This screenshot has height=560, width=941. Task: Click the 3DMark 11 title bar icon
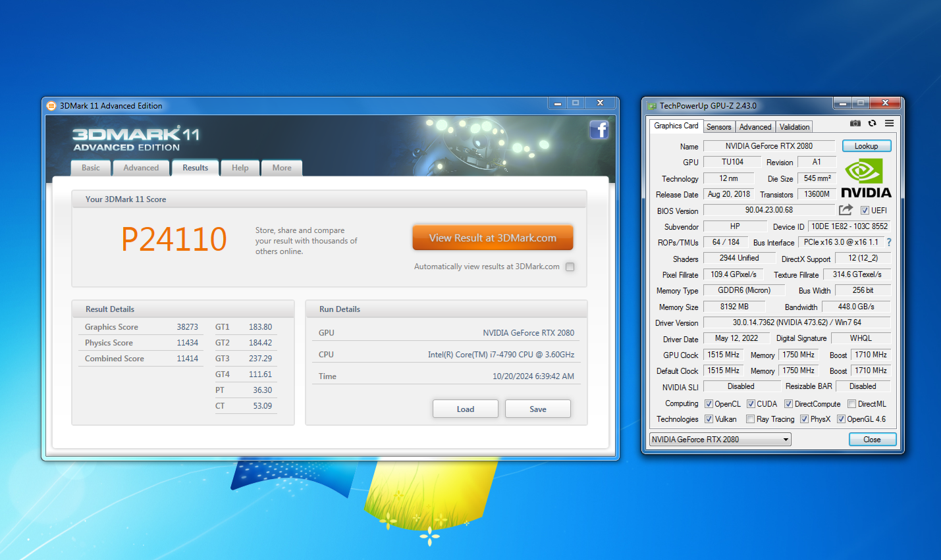pyautogui.click(x=51, y=105)
